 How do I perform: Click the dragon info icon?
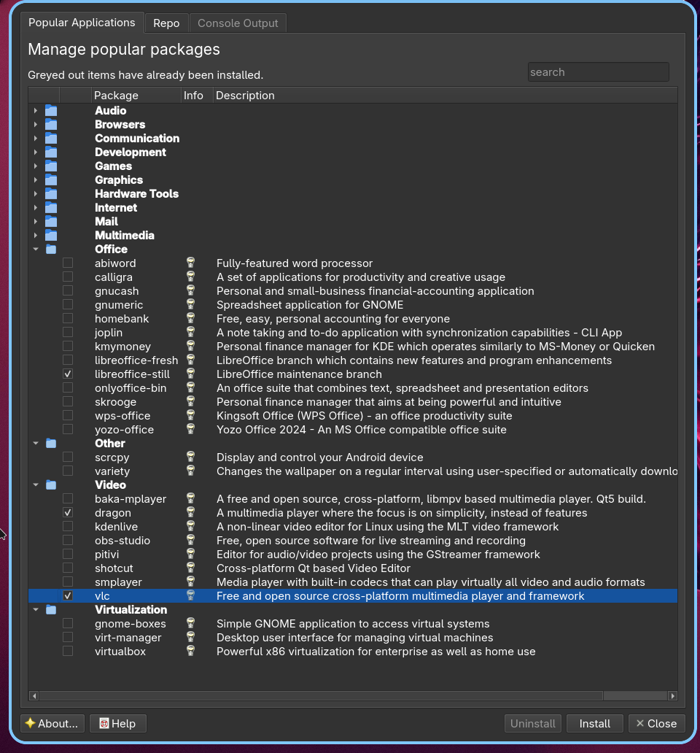[x=190, y=512]
